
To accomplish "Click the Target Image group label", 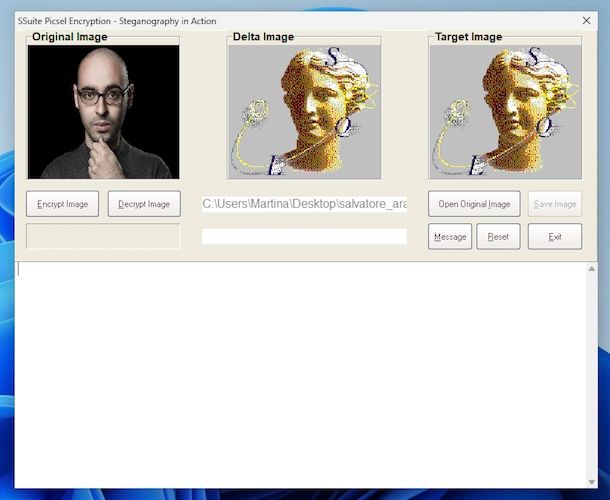I will 468,37.
